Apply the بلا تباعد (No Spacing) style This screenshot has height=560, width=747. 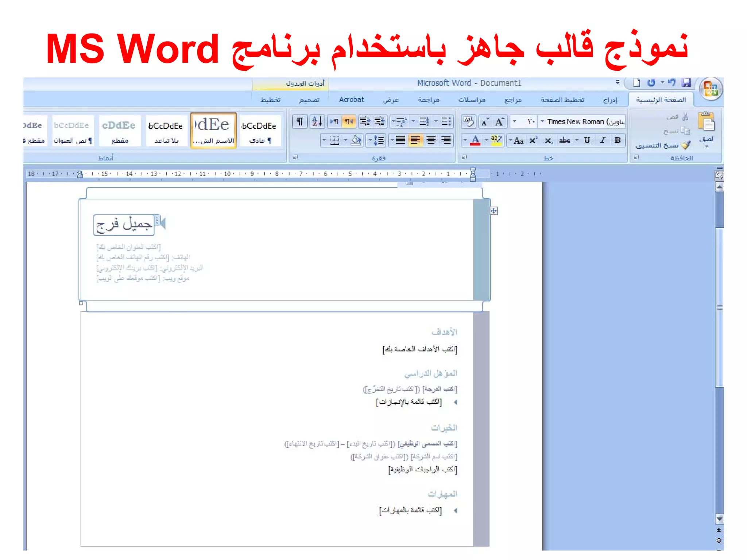166,131
